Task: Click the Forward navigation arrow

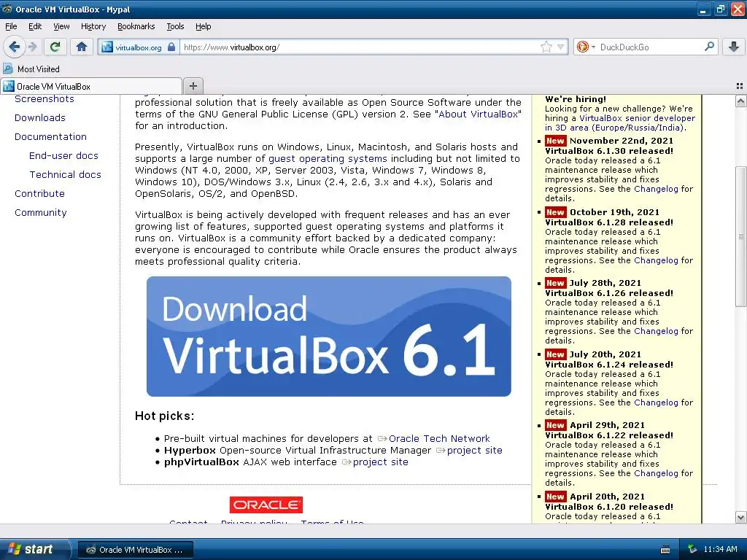Action: click(x=33, y=47)
